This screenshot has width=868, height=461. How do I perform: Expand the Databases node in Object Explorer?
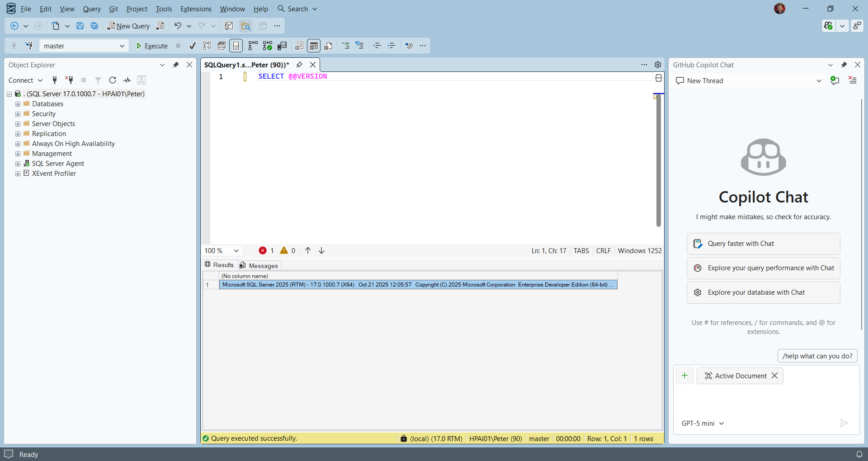[x=18, y=104]
